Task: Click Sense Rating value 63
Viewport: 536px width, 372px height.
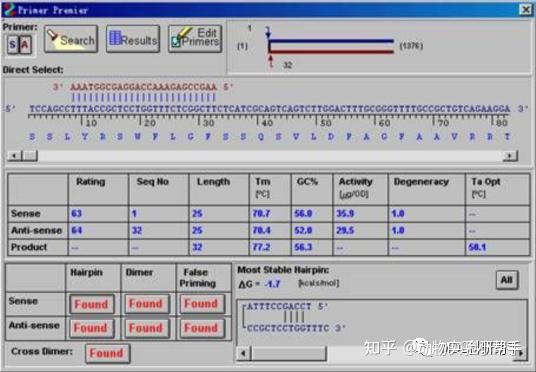Action: [x=77, y=214]
